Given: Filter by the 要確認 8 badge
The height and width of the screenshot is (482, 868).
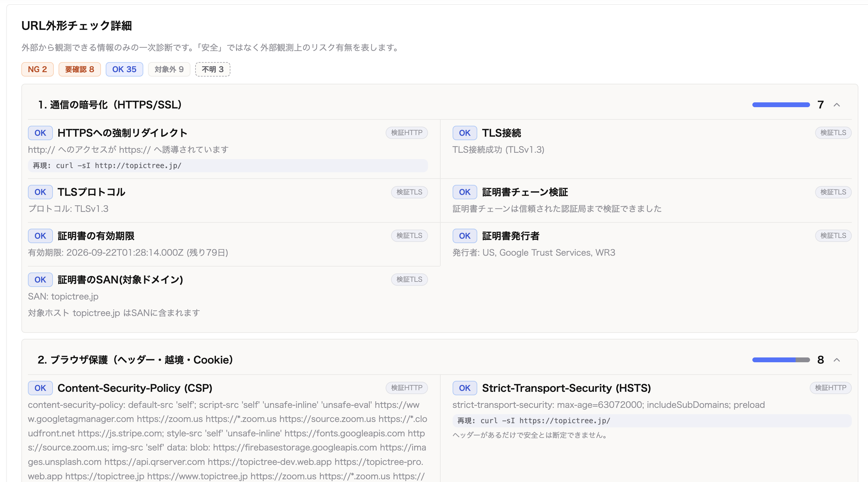Looking at the screenshot, I should coord(80,69).
